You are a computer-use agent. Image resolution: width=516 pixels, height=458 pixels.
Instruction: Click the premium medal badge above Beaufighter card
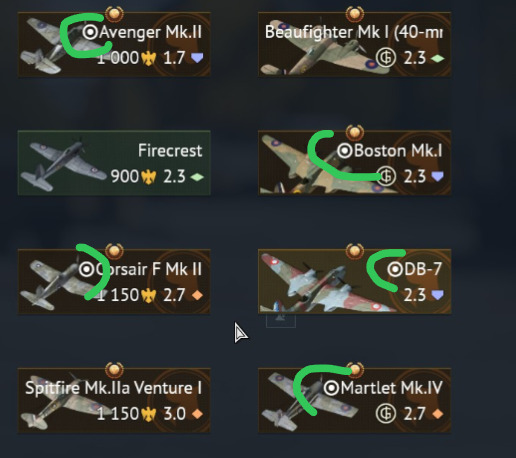coord(355,14)
